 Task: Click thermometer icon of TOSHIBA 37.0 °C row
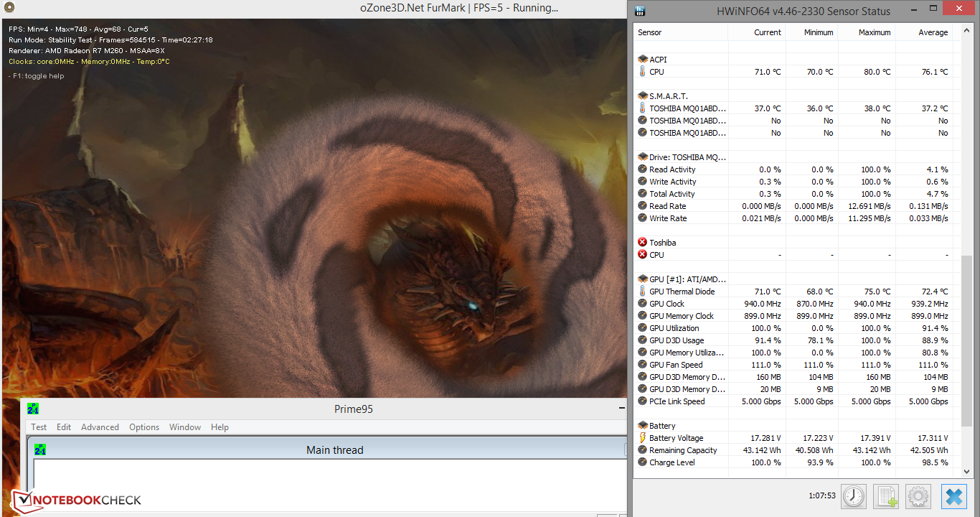(642, 108)
